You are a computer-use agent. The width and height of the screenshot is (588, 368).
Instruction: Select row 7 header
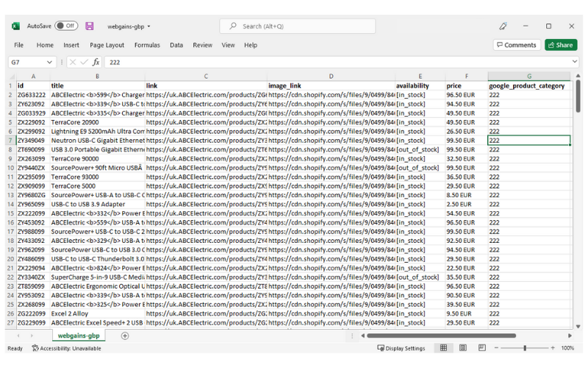pos(10,141)
